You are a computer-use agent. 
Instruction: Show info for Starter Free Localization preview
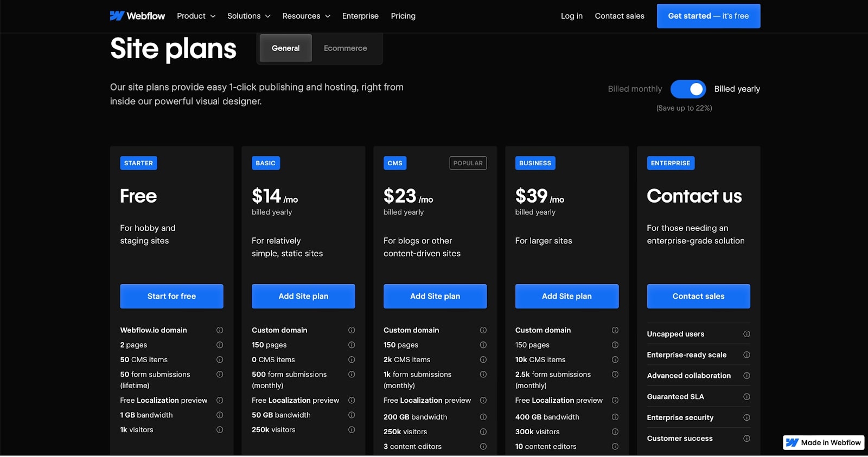pos(220,400)
